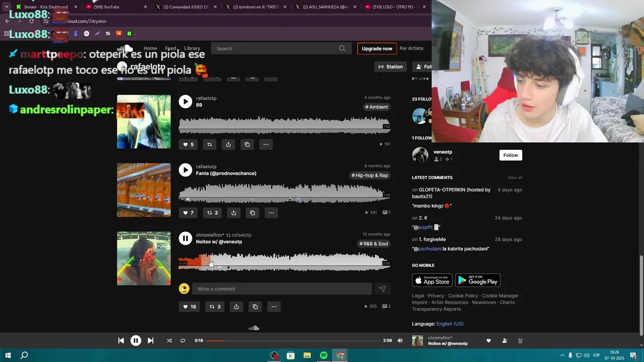Switch to the AGU_SANHUEZA X tab
Image resolution: width=644 pixels, height=362 pixels.
click(x=326, y=7)
